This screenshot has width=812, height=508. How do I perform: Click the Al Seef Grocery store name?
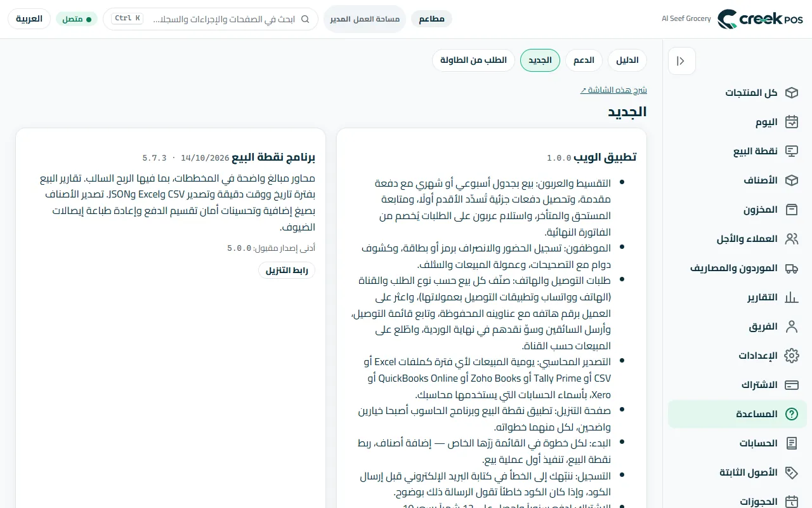(x=686, y=19)
